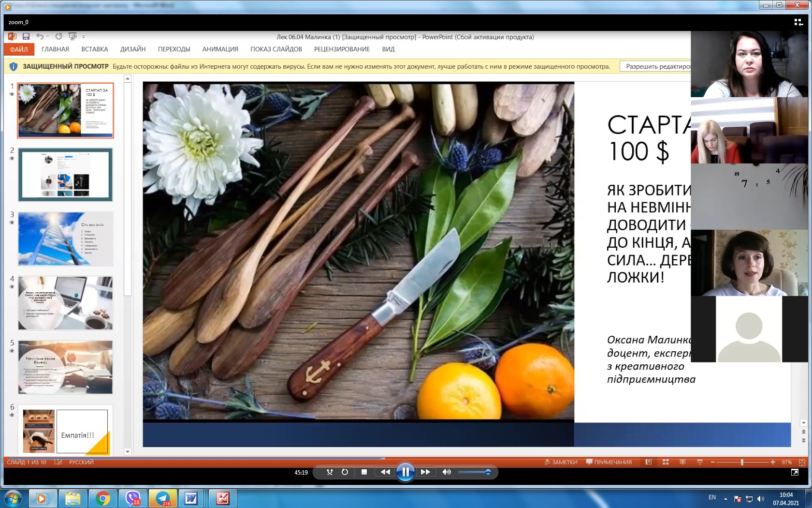Open the ФАЙЛ menu tab

(19, 49)
